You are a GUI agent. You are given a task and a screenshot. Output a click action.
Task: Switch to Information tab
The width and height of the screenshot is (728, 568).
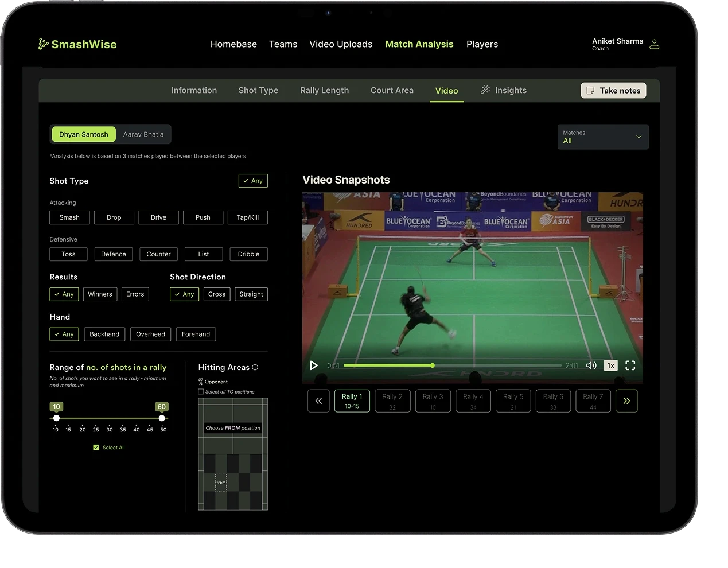[194, 90]
